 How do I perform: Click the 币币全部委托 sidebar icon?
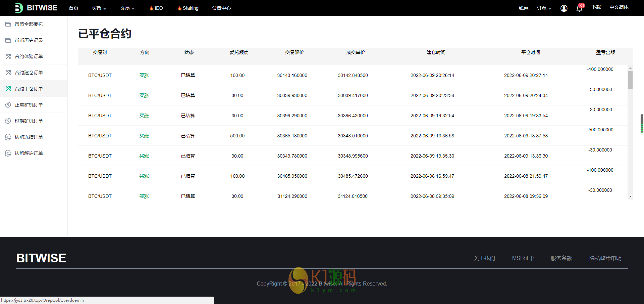coord(8,24)
